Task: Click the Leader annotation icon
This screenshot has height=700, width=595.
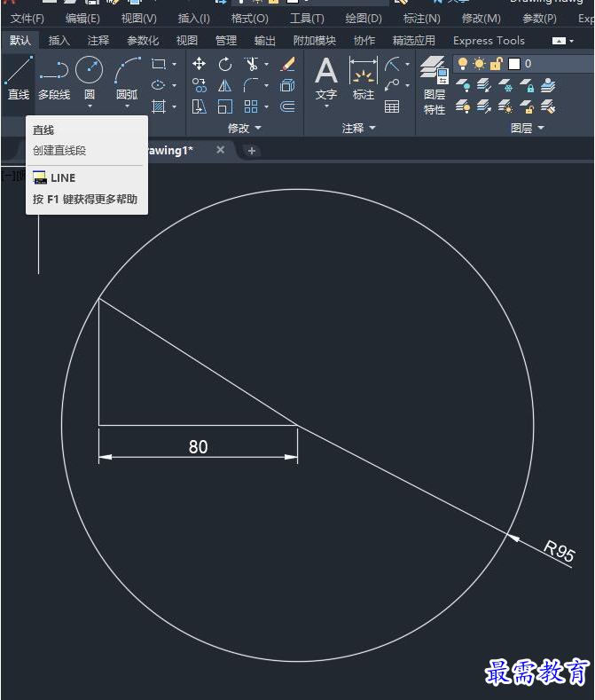Action: 392,85
